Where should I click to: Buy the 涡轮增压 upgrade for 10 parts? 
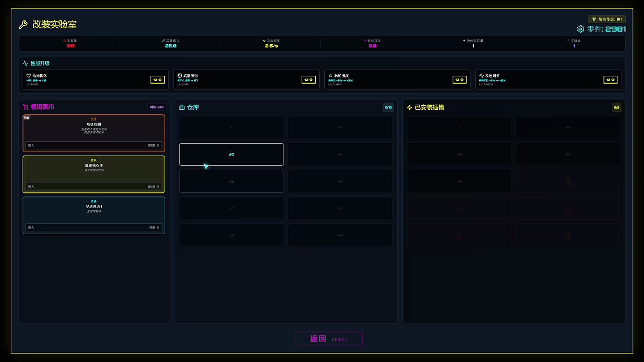[x=460, y=80]
